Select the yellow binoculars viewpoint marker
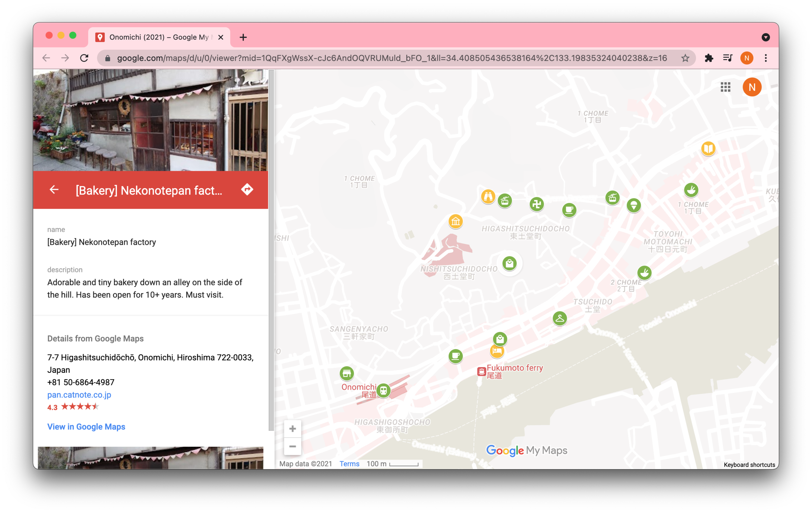 click(x=488, y=196)
